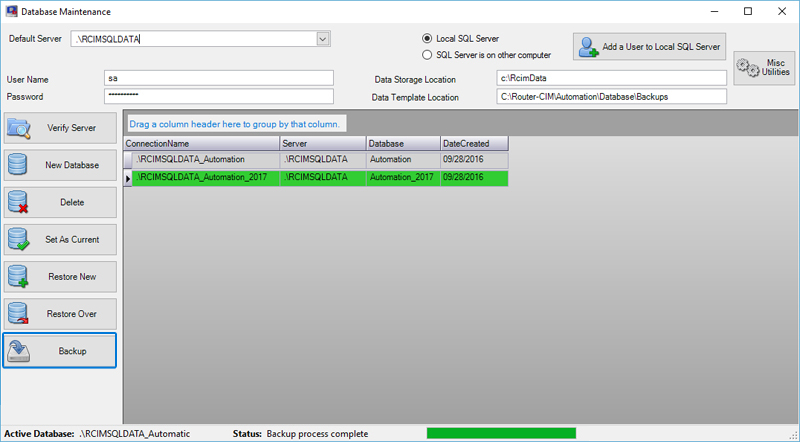Click the Misc Utilities gears icon

(748, 67)
